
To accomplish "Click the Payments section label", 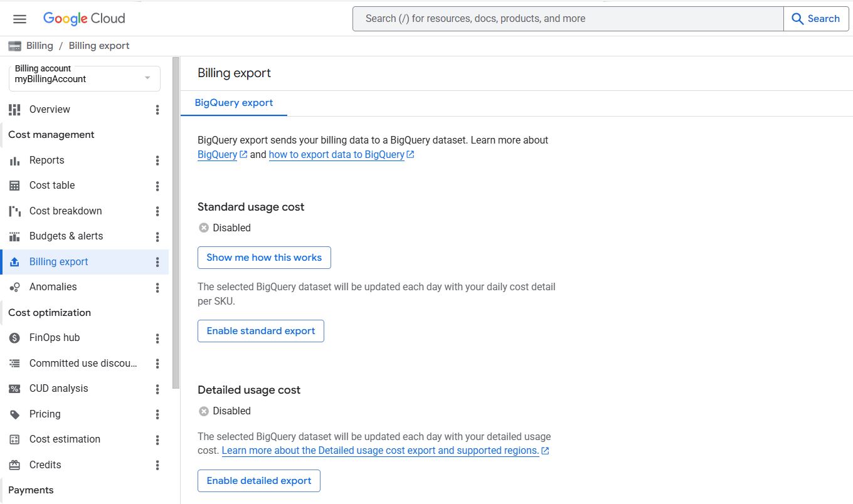I will 31,490.
